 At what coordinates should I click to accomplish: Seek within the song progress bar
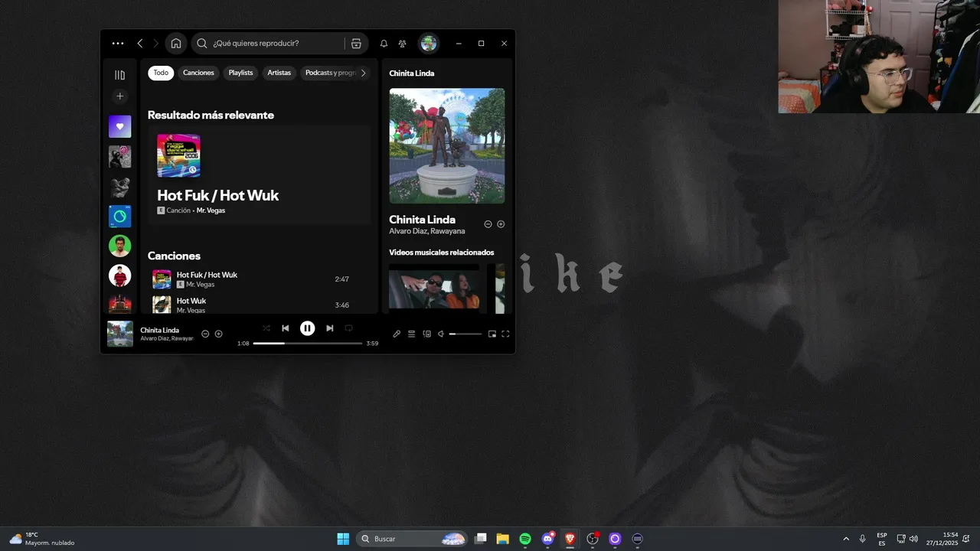tap(308, 344)
